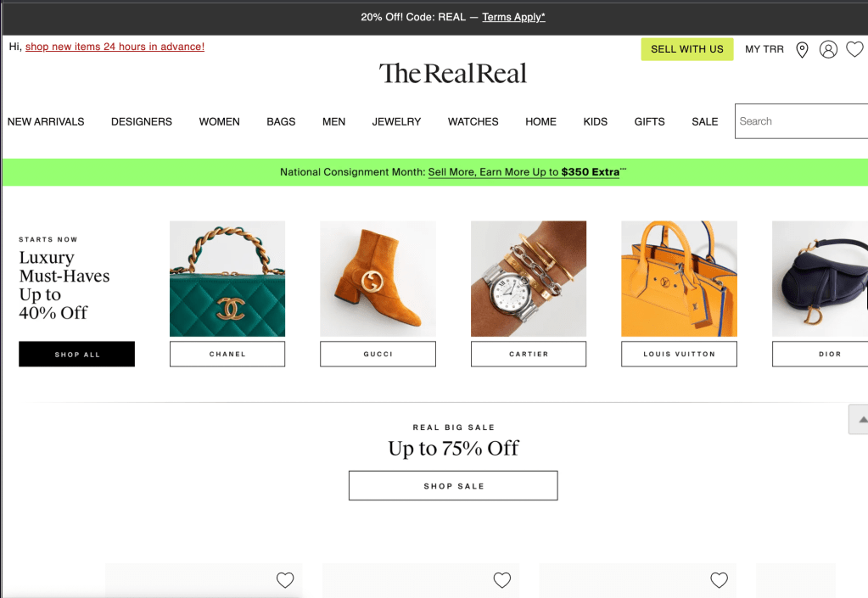Click the Sell With Us button
Viewport: 868px width, 598px height.
687,49
